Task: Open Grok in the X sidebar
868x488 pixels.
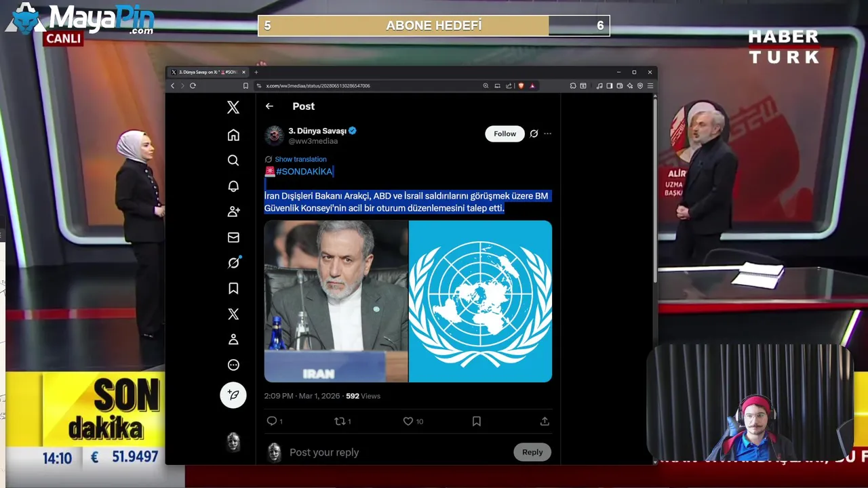Action: coord(233,263)
